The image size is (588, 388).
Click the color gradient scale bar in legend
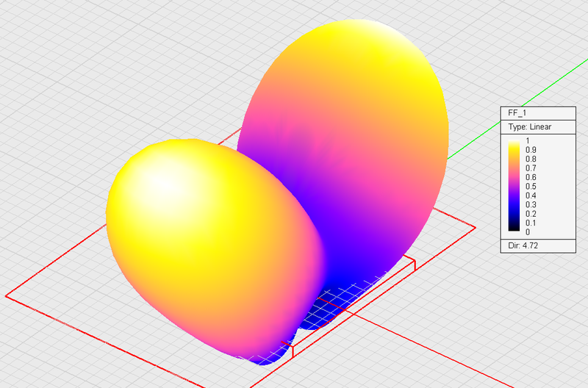pyautogui.click(x=514, y=185)
